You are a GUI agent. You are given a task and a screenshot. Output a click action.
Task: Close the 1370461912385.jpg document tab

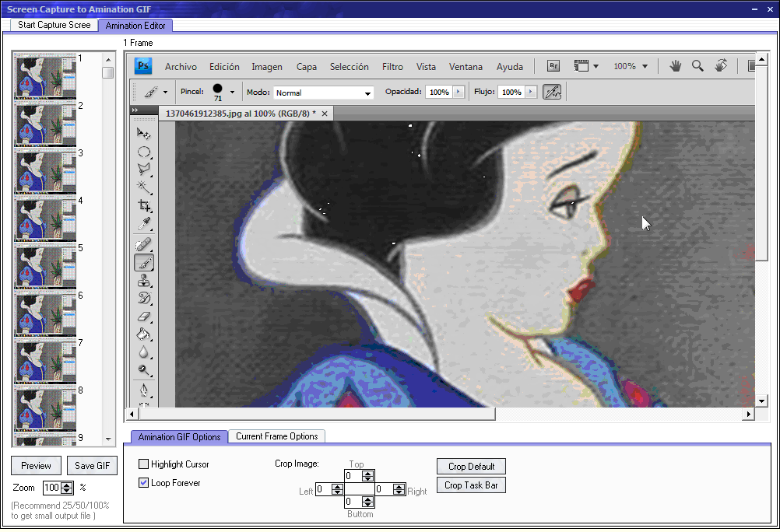click(325, 114)
